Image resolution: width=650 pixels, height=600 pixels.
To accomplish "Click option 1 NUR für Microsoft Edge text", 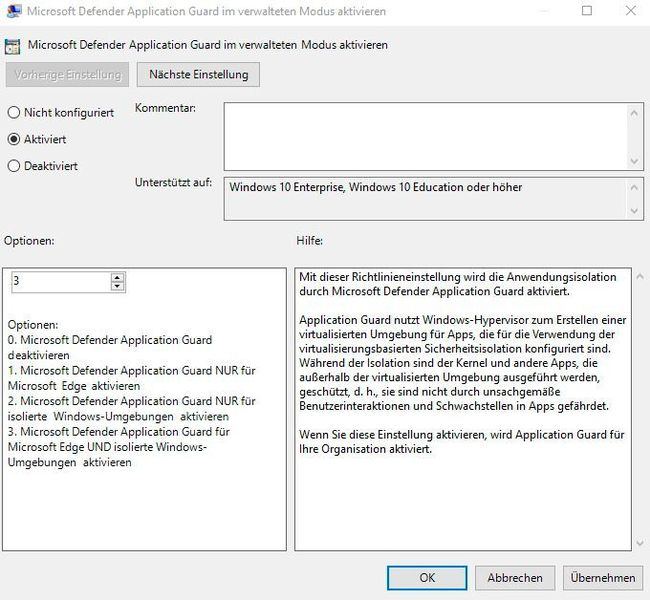I will pyautogui.click(x=131, y=378).
